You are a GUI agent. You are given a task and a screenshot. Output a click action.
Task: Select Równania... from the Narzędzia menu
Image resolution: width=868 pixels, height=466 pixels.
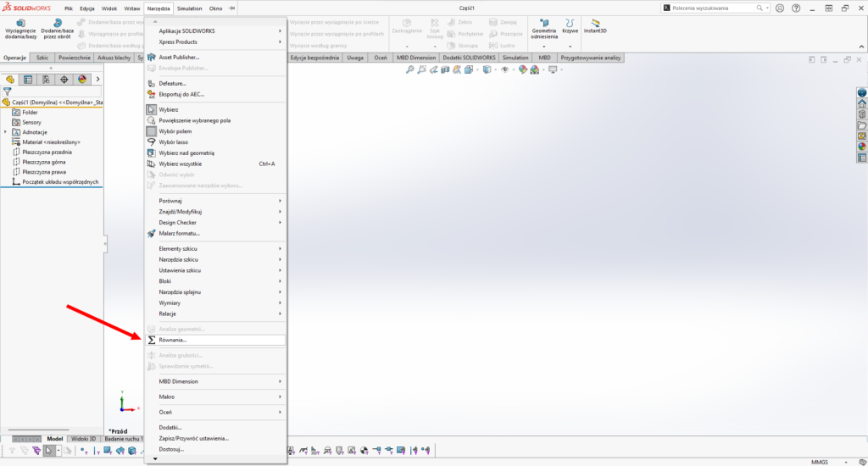pyautogui.click(x=174, y=340)
